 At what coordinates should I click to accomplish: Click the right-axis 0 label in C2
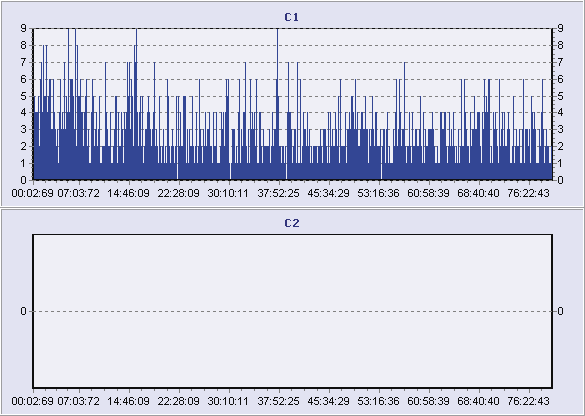click(x=560, y=311)
